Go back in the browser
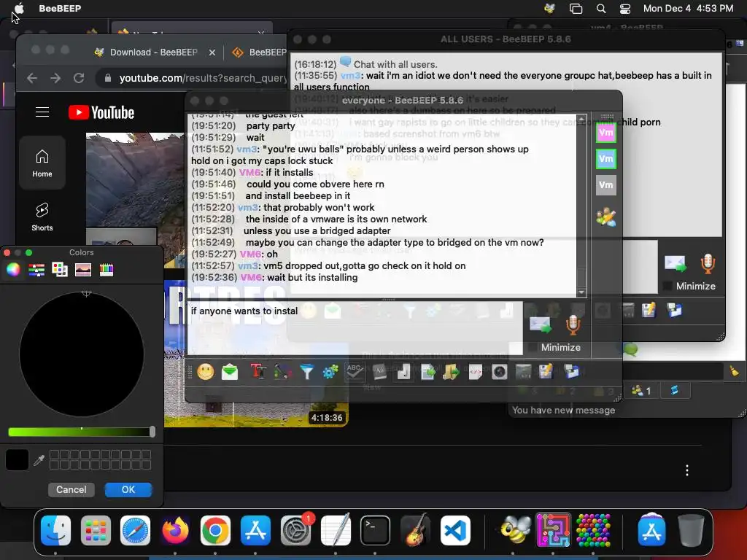This screenshot has width=747, height=560. click(32, 78)
